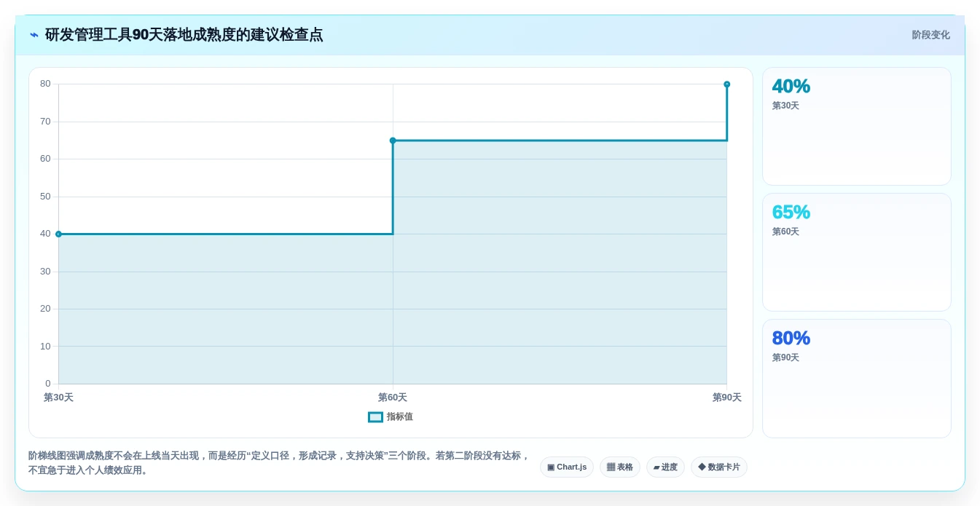The image size is (980, 506).
Task: Click the 65% value text
Action: (x=791, y=212)
